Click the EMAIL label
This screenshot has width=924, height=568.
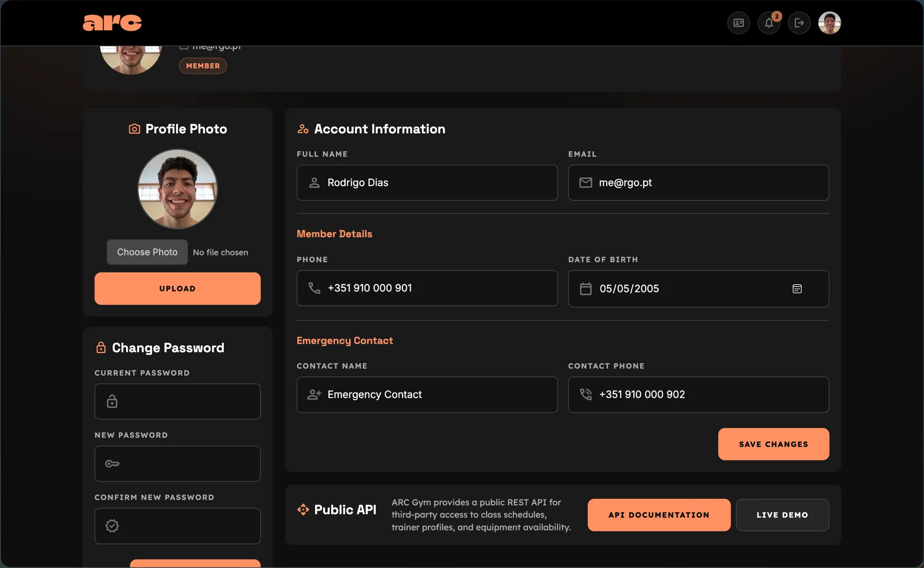coord(582,154)
